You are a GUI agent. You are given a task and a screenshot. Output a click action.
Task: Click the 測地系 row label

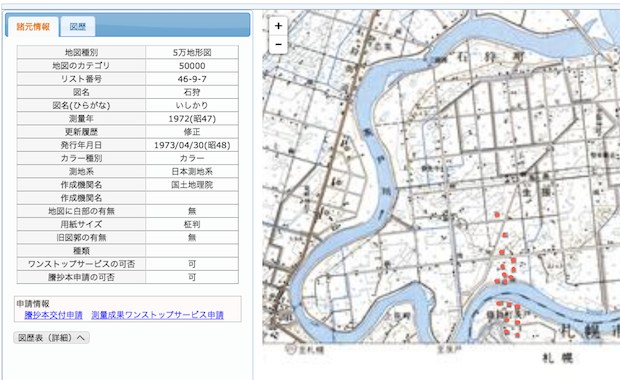tap(81, 172)
